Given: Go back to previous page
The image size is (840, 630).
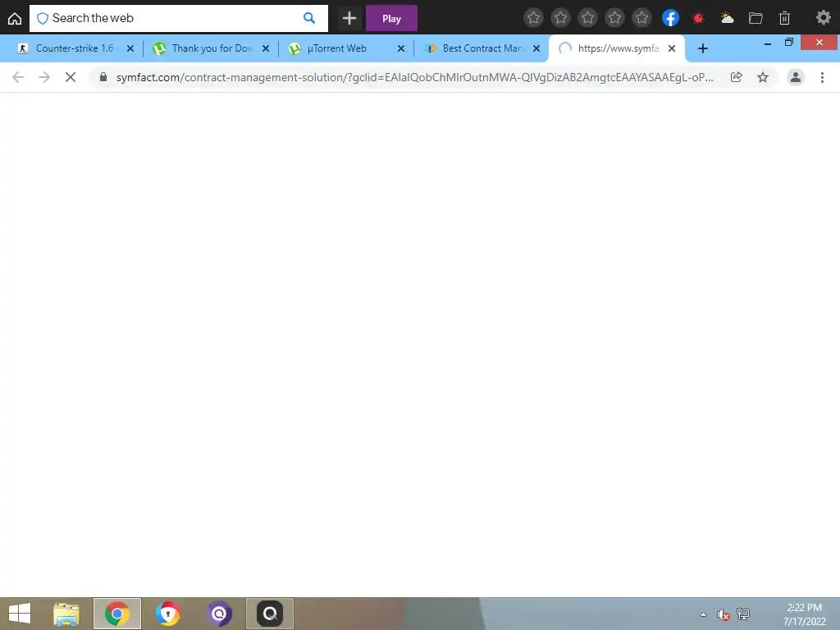Looking at the screenshot, I should point(18,77).
